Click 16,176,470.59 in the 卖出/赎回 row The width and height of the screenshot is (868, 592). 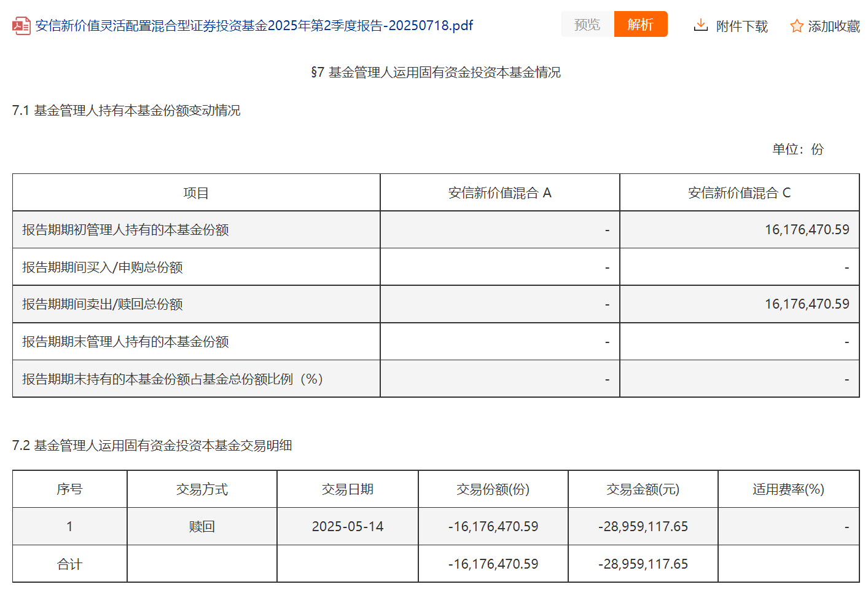(x=807, y=304)
